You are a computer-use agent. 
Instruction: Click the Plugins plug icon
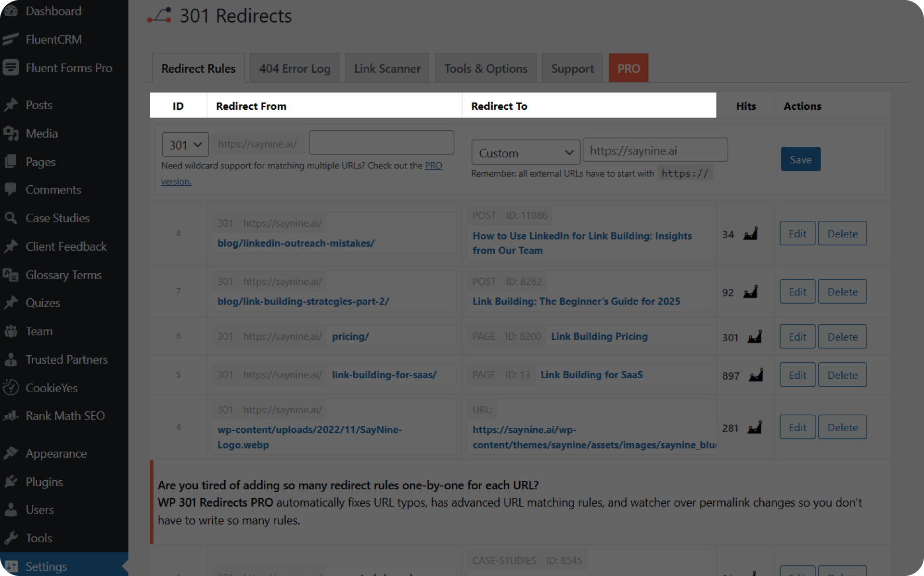(x=11, y=481)
